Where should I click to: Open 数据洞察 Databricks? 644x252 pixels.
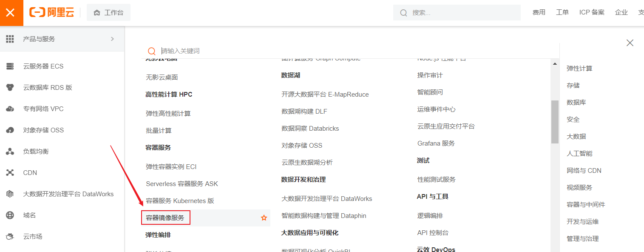(310, 129)
